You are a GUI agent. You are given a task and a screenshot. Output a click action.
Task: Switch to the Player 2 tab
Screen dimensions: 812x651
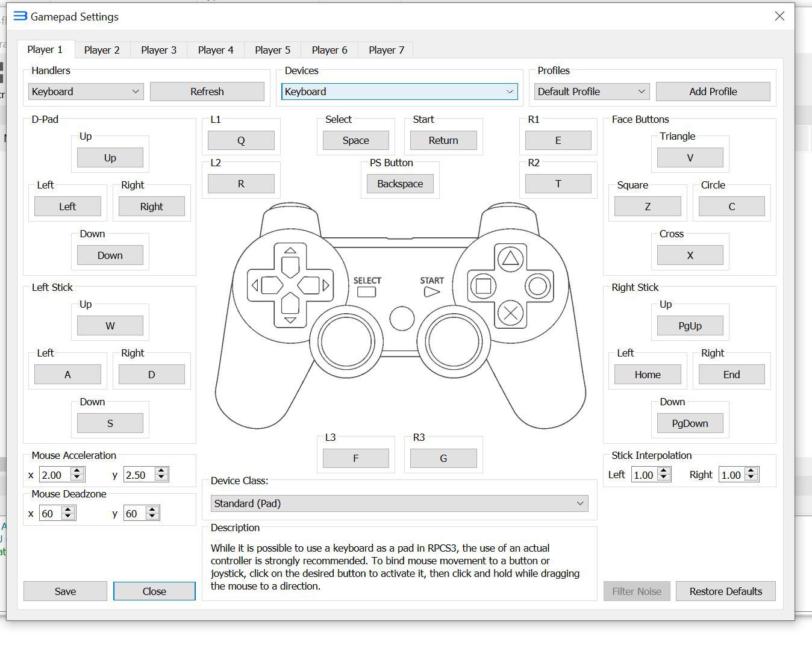tap(102, 50)
